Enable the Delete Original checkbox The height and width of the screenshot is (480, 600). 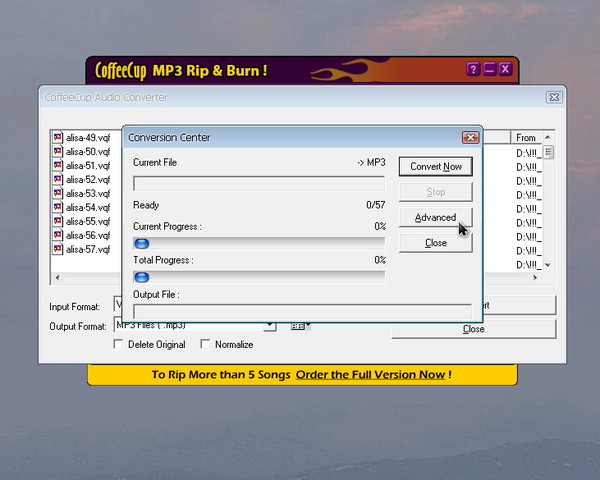click(119, 344)
